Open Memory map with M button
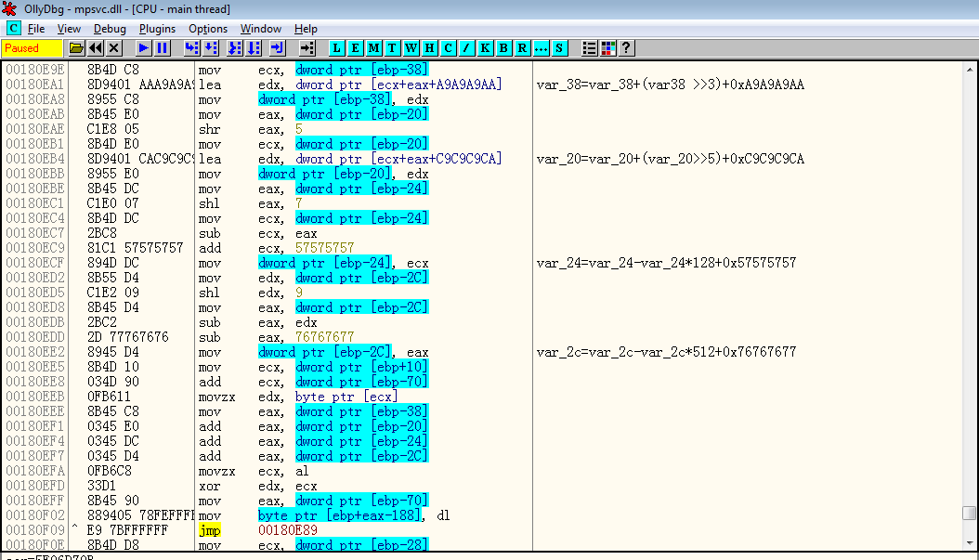The image size is (979, 560). (374, 48)
